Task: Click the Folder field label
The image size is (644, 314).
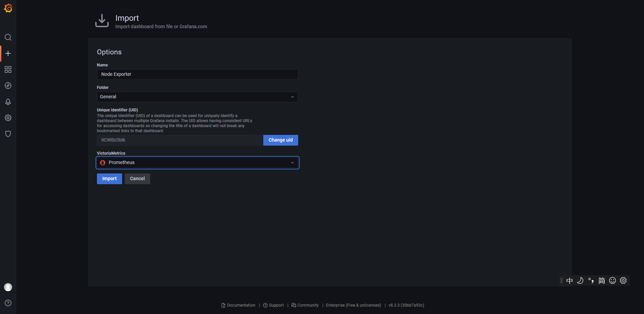Action: coord(103,88)
